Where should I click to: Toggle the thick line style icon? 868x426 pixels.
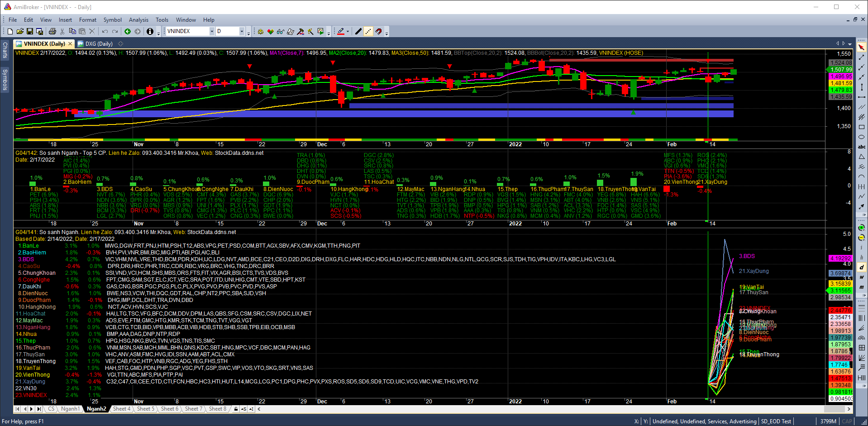click(358, 31)
